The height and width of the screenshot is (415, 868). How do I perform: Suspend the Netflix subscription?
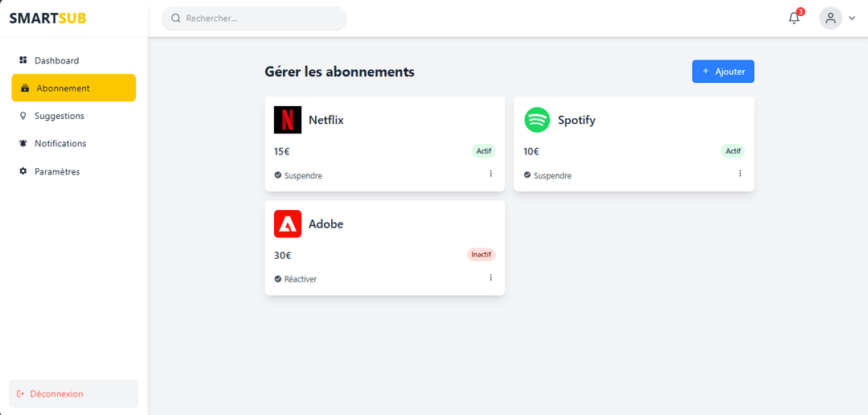(x=298, y=175)
